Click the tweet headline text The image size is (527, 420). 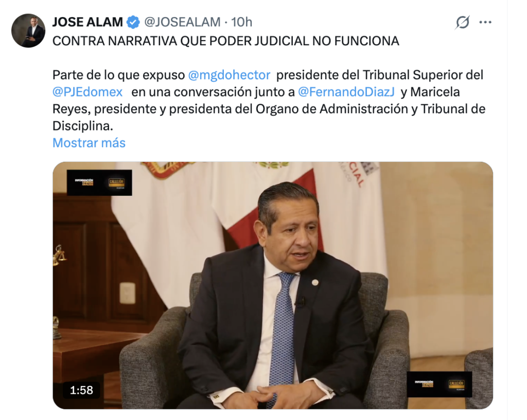(x=226, y=41)
